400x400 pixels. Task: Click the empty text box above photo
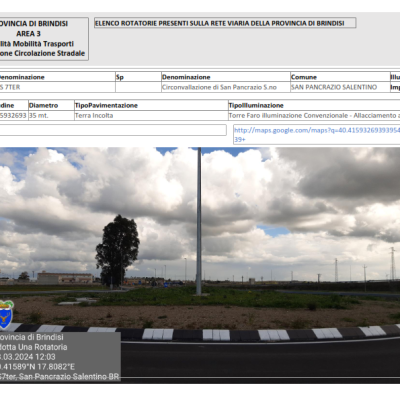(x=113, y=130)
